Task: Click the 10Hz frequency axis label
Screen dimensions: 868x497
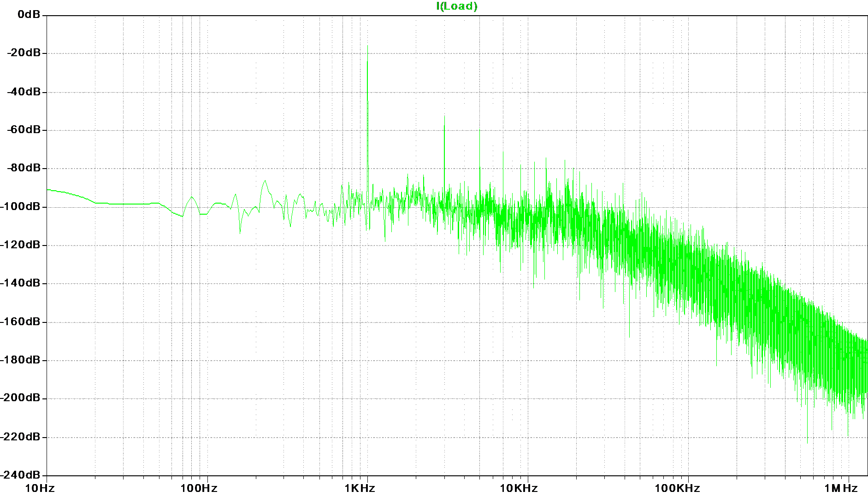Action: tap(40, 488)
